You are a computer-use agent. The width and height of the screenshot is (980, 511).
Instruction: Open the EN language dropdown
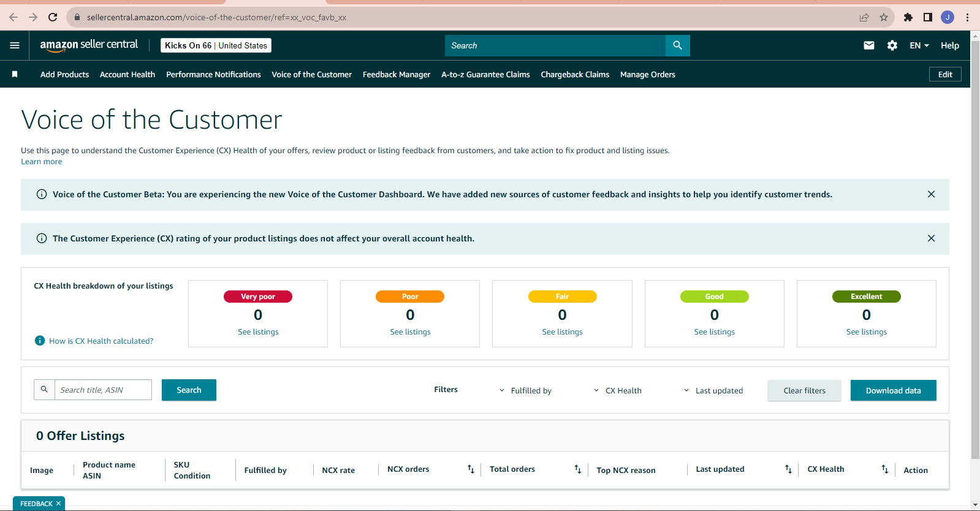[919, 45]
